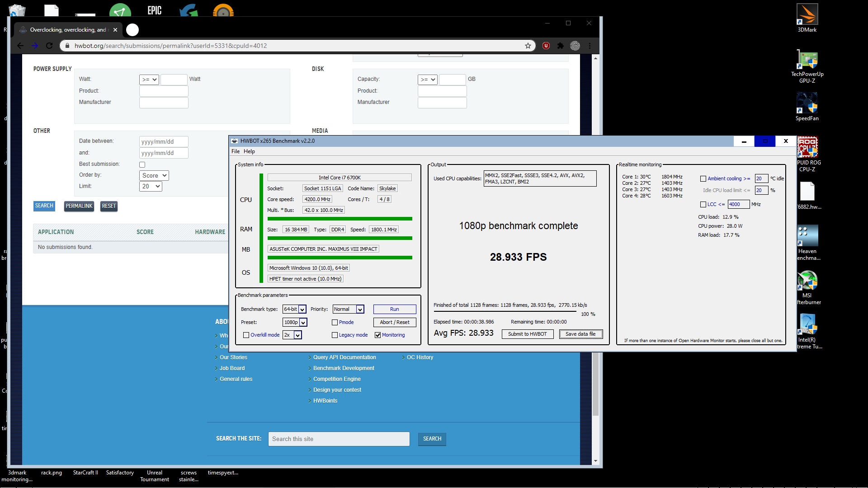Sort by APPLICATION column header
The height and width of the screenshot is (488, 868).
[56, 232]
